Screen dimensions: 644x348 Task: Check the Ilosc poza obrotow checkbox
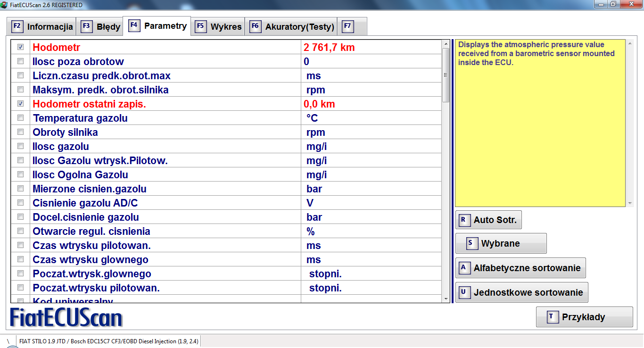[20, 61]
